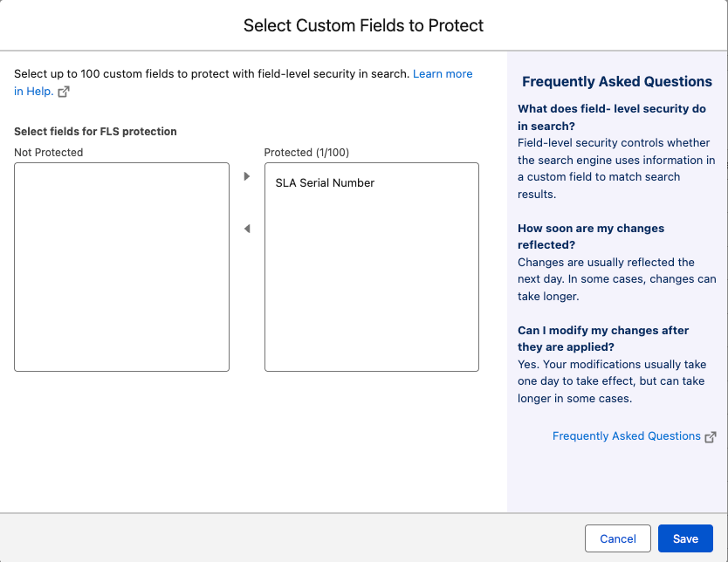Click the left arrow to unprotect selected fields
The width and height of the screenshot is (728, 562).
point(247,227)
